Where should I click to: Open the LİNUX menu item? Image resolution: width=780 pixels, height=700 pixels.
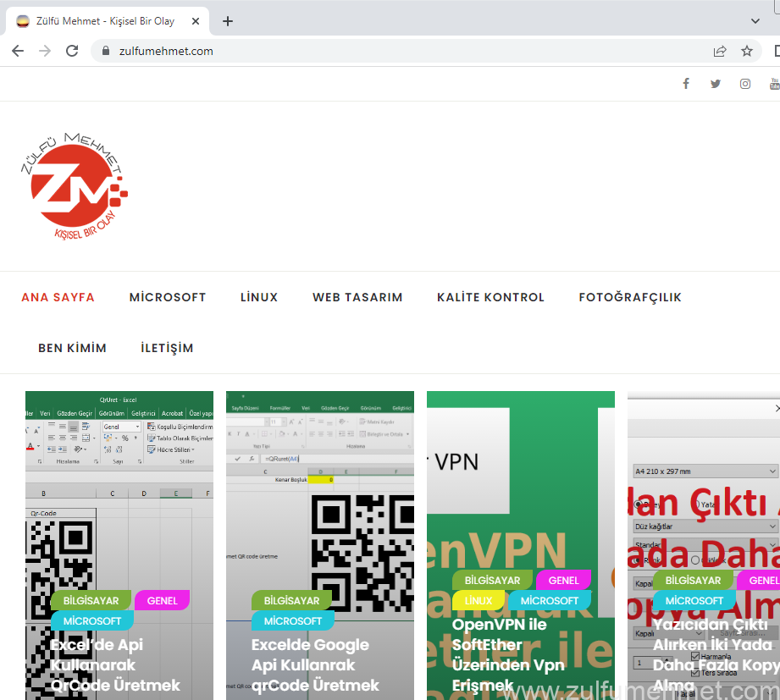[259, 297]
